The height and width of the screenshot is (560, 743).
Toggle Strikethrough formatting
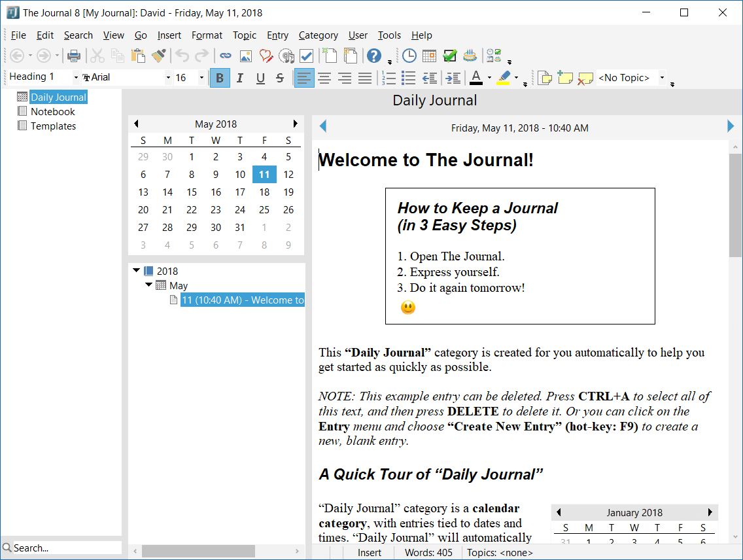(x=280, y=78)
